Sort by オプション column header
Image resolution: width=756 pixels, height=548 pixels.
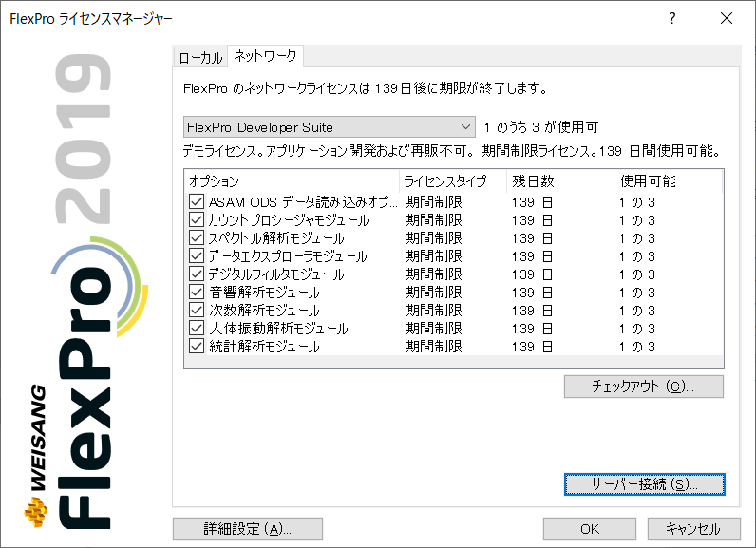pyautogui.click(x=292, y=181)
